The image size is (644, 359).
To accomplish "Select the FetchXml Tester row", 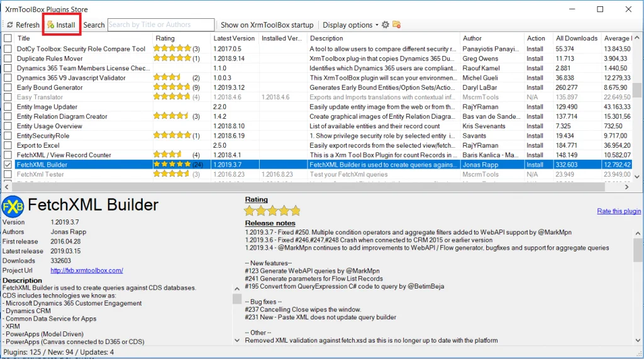I will click(316, 174).
